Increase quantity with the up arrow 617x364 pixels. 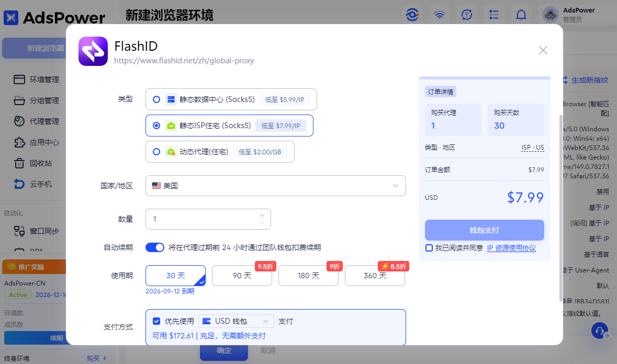pyautogui.click(x=262, y=215)
